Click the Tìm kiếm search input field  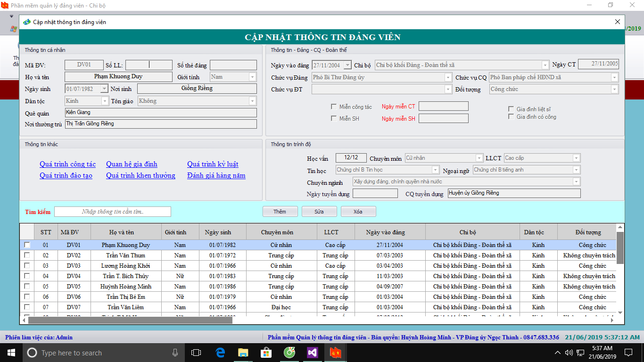coord(113,212)
